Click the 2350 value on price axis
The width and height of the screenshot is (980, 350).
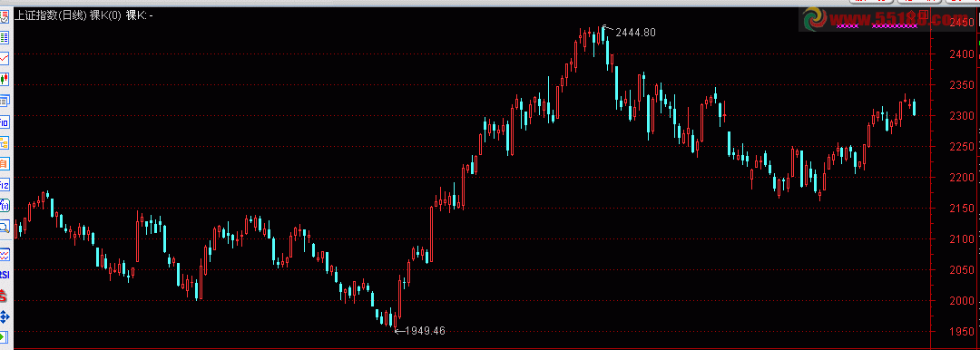tap(961, 85)
